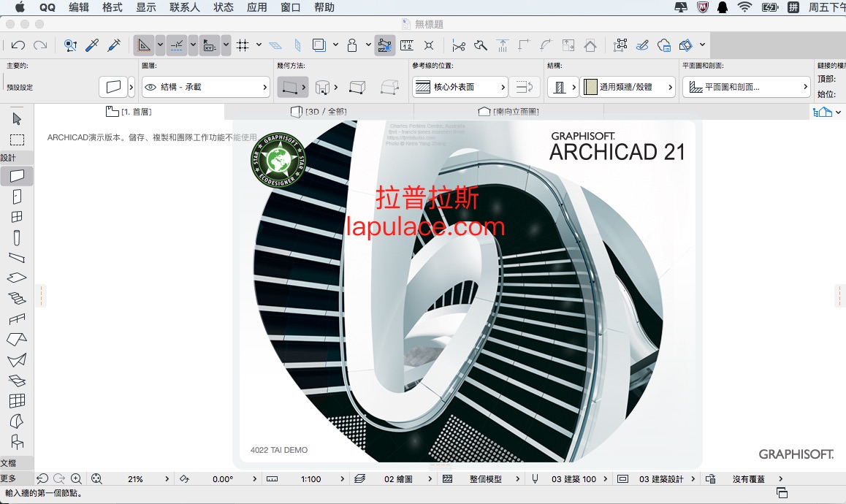846x504 pixels.
Task: Pick up parameters with the eyedropper tool
Action: (x=92, y=45)
